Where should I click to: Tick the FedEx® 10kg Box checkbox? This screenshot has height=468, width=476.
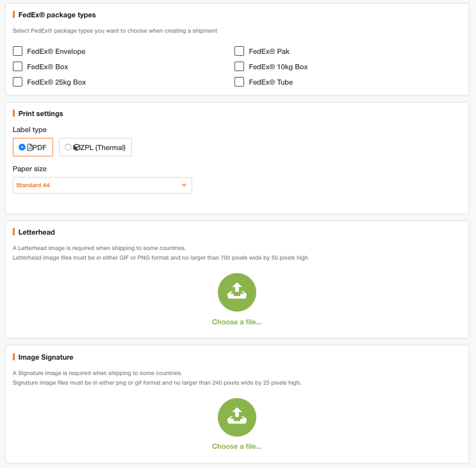click(239, 66)
